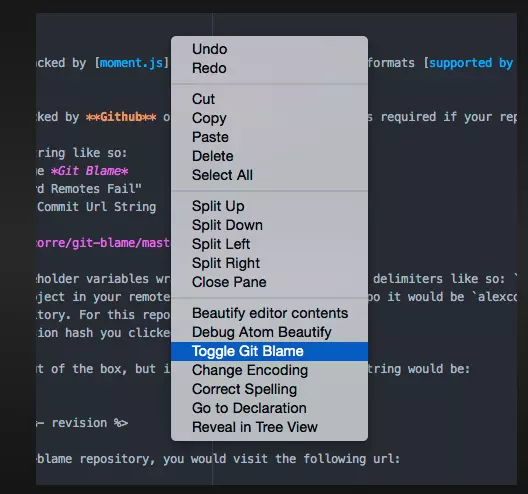
Task: Click the 'ring like so:' text line
Action: (x=82, y=153)
